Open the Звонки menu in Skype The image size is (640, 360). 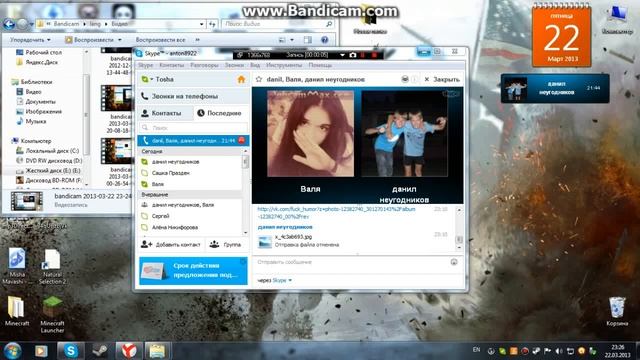point(234,65)
